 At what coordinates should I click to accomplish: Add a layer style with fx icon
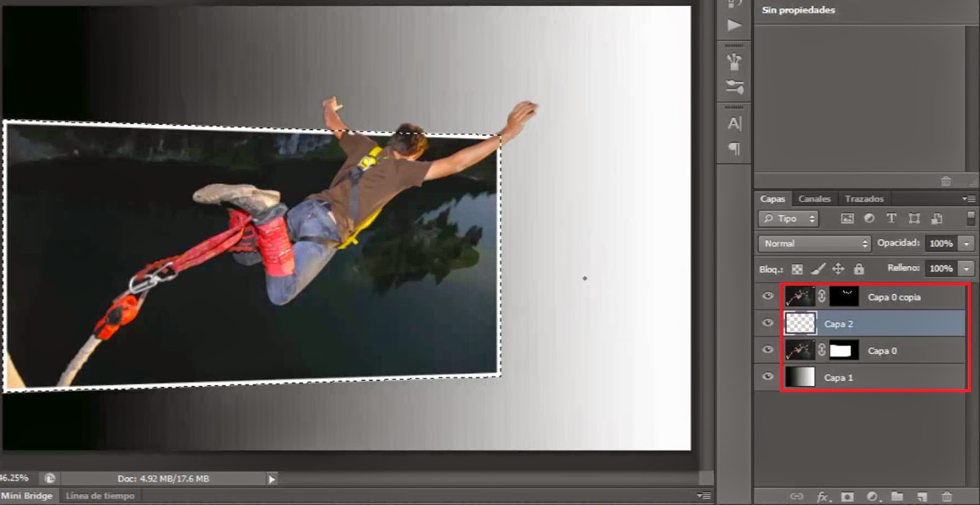pos(823,496)
